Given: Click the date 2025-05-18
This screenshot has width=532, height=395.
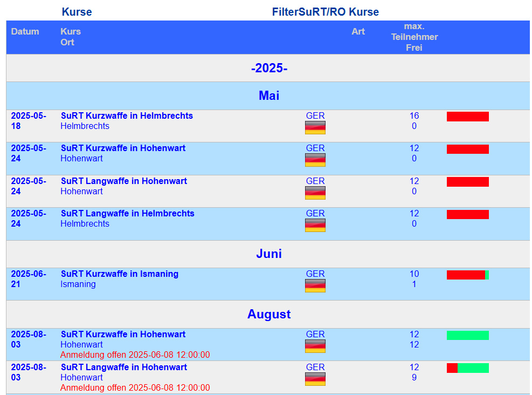Looking at the screenshot, I should click(x=29, y=121).
